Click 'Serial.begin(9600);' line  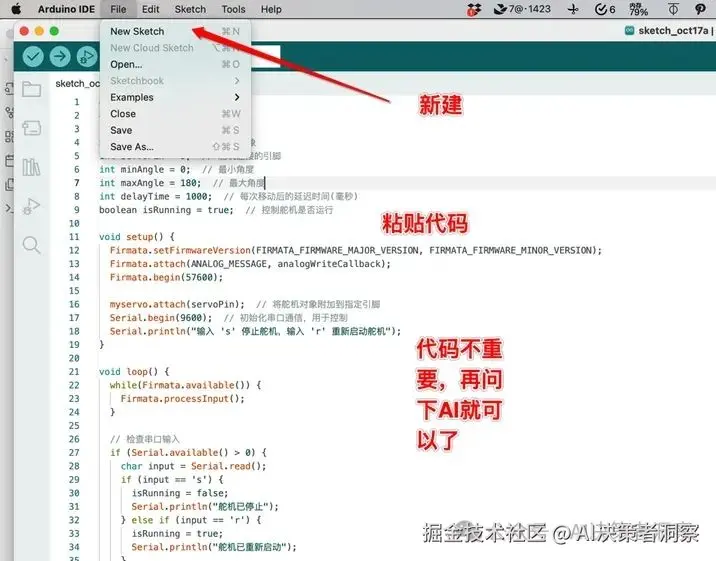161,318
